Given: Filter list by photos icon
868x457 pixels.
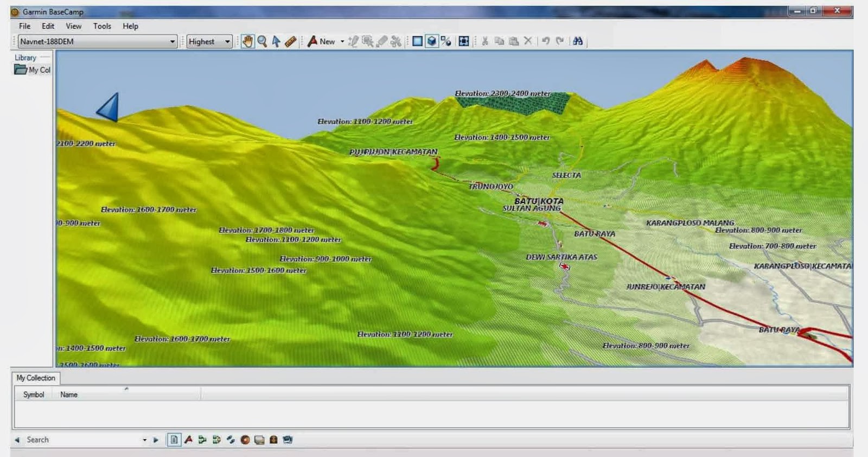Looking at the screenshot, I should pyautogui.click(x=288, y=440).
